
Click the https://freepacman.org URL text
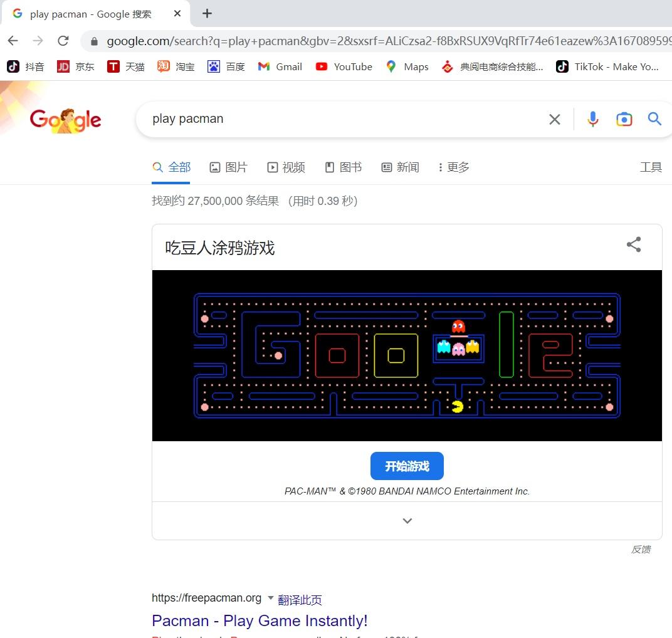click(206, 598)
